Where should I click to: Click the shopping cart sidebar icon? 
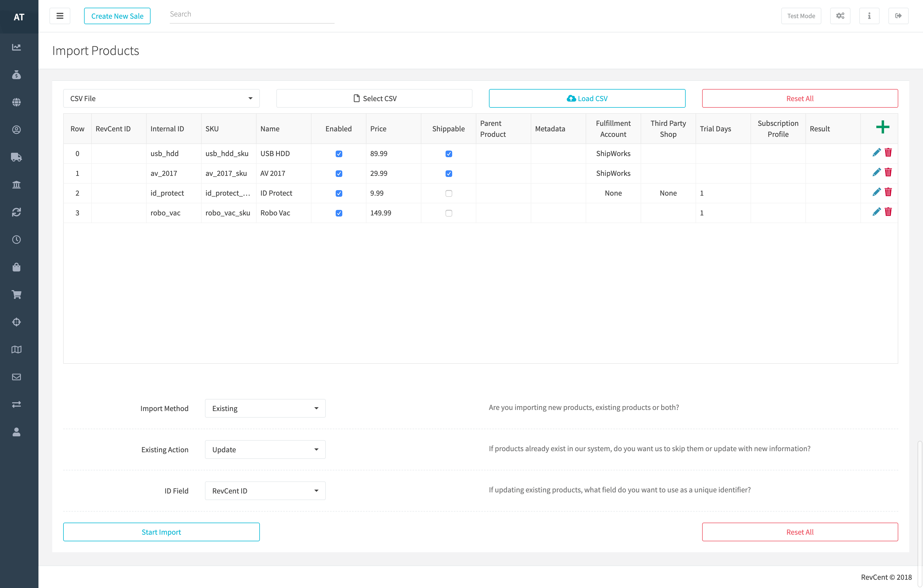[x=16, y=294]
